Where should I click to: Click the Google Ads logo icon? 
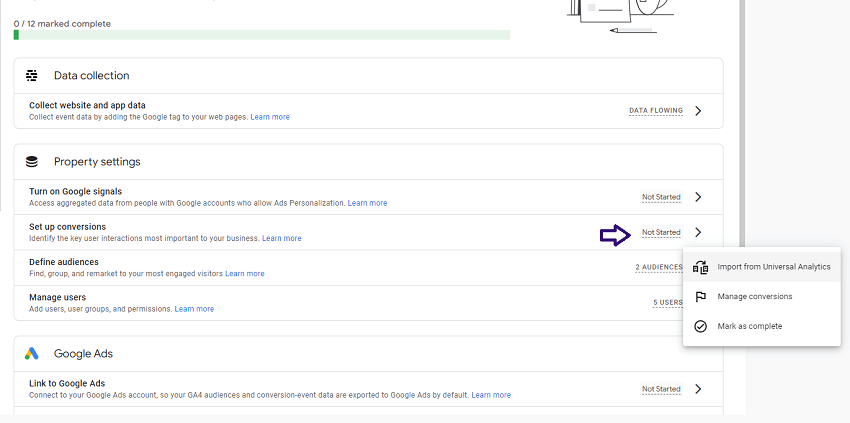click(32, 354)
